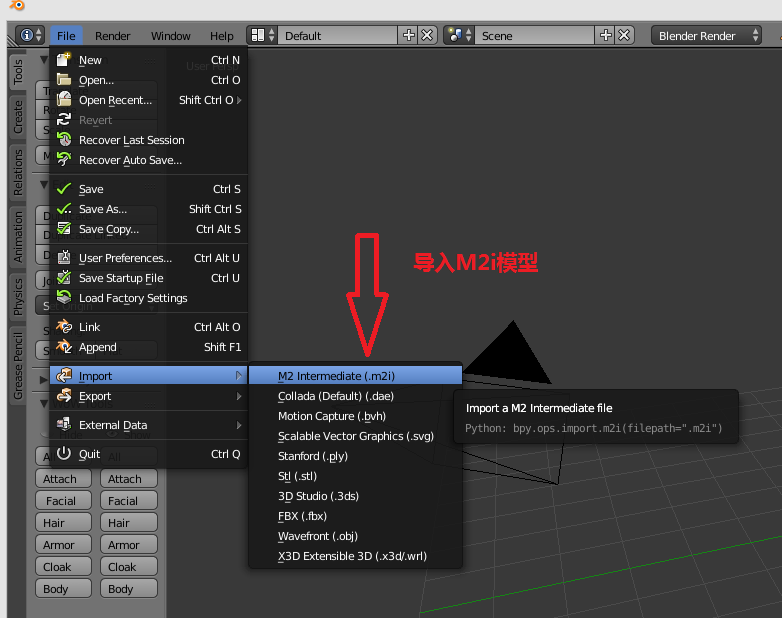Delete the current Scene
The image size is (782, 618).
tap(624, 35)
